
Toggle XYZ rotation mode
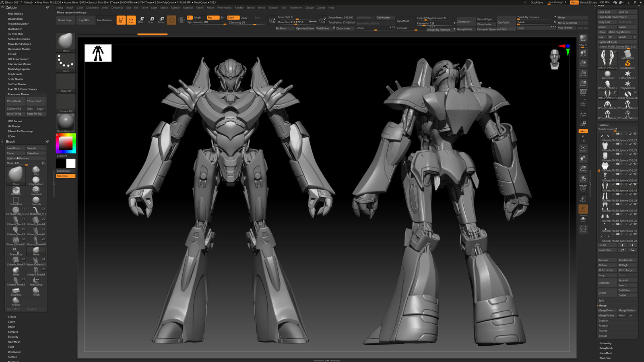[583, 131]
